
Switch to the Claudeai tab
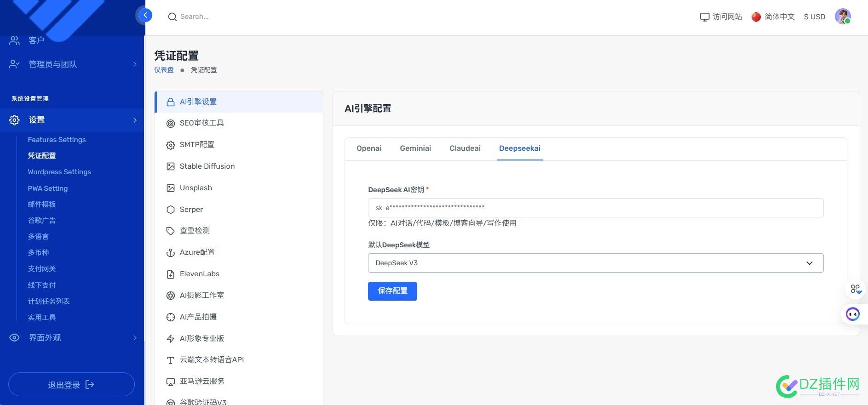465,148
